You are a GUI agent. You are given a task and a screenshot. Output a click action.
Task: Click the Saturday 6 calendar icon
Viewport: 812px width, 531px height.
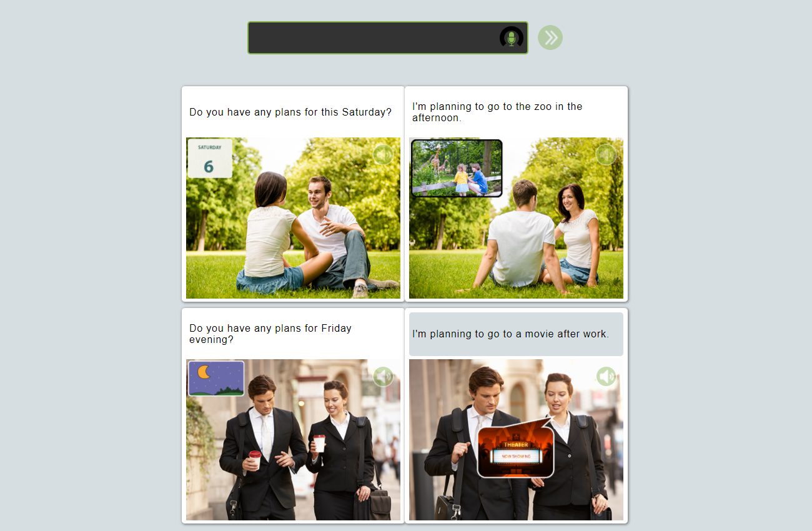pyautogui.click(x=210, y=159)
